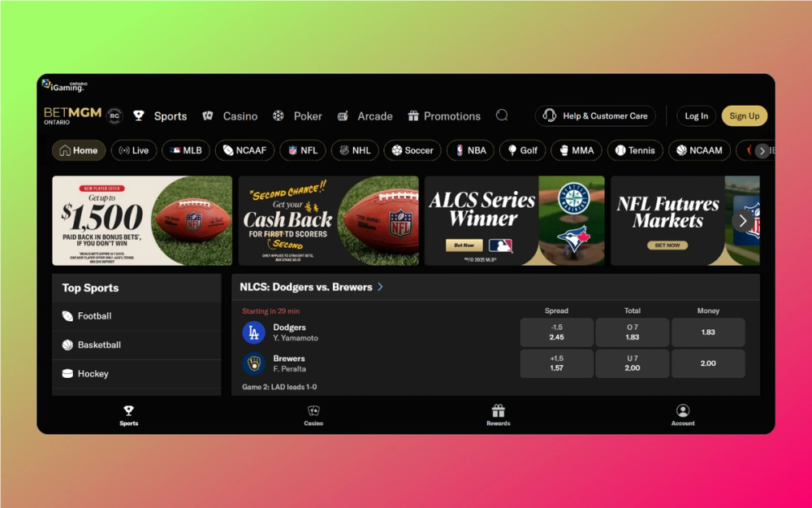Select the NHL pill
This screenshot has width=812, height=508.
(355, 150)
